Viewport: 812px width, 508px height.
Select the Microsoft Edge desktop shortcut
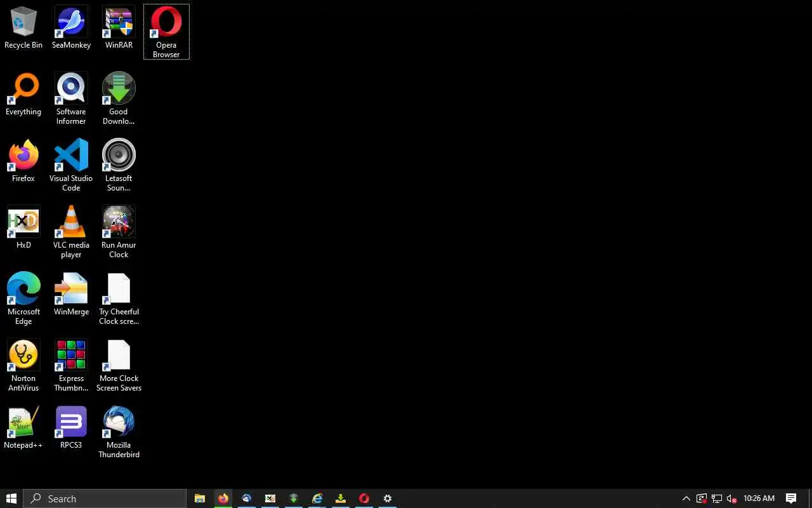point(23,299)
